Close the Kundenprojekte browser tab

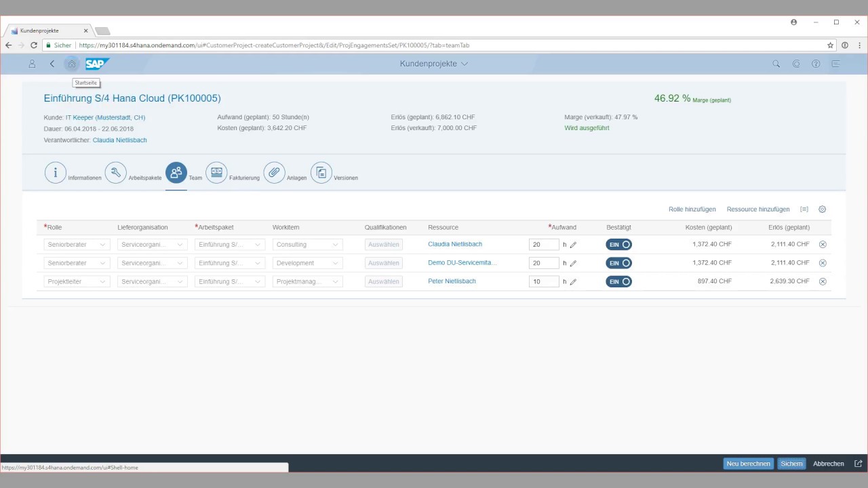coord(86,30)
